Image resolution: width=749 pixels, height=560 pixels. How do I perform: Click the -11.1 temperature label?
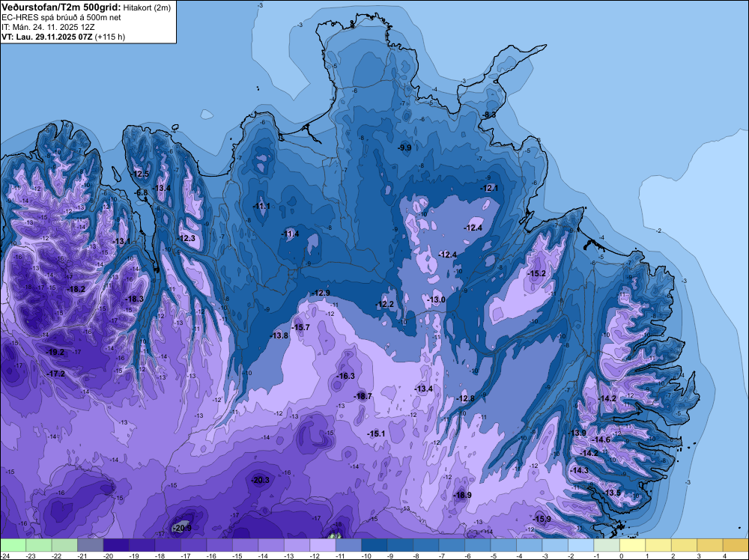[x=261, y=206]
